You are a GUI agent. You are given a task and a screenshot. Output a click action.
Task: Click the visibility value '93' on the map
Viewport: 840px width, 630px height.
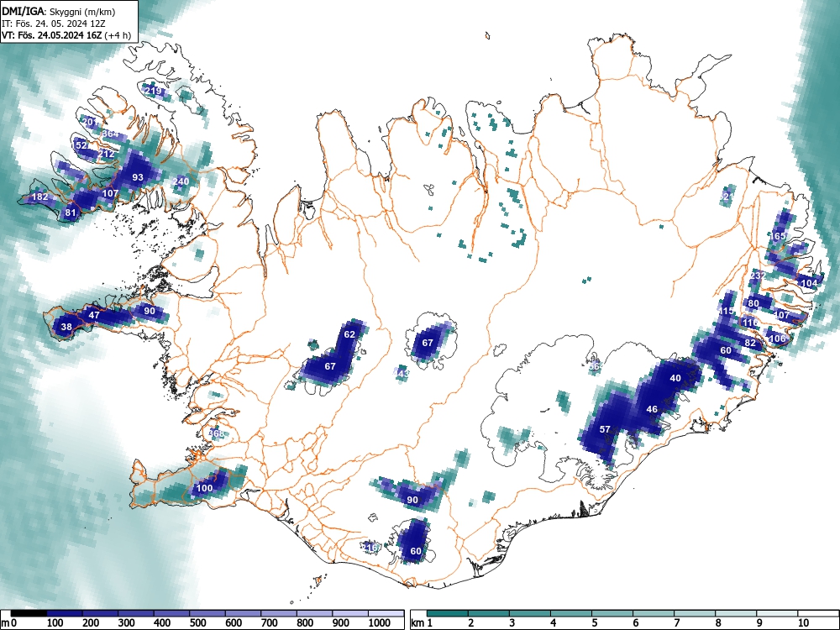[x=138, y=177]
